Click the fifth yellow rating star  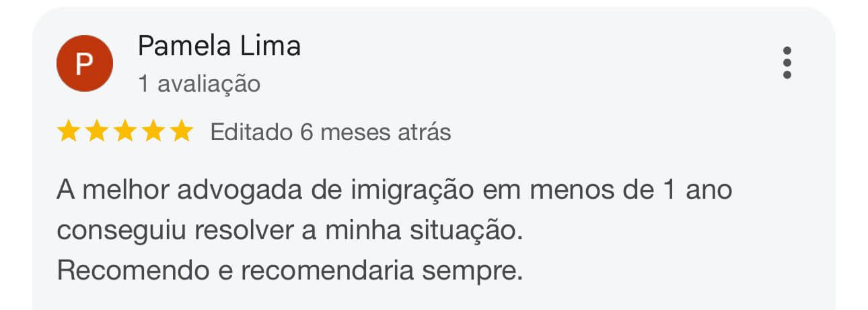coord(180,132)
